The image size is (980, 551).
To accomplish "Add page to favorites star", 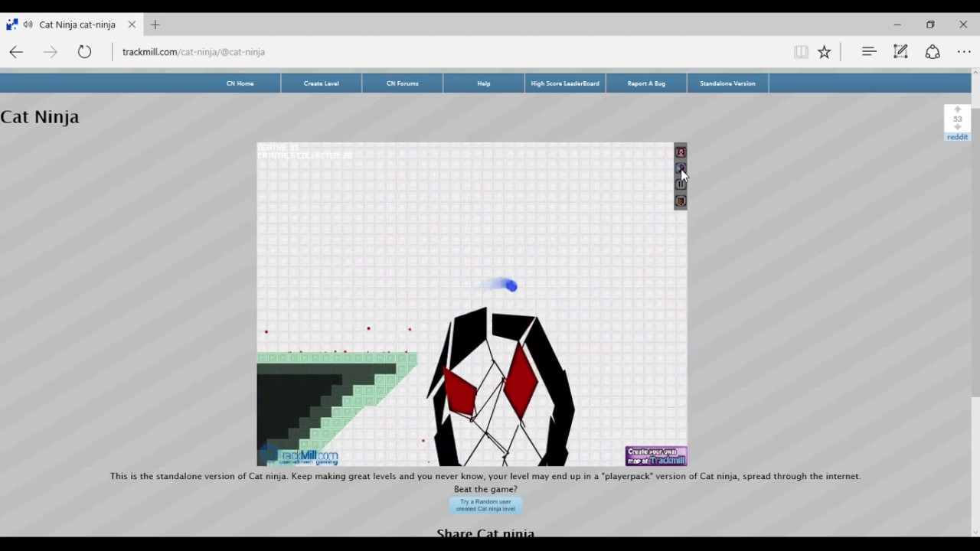I will (824, 52).
